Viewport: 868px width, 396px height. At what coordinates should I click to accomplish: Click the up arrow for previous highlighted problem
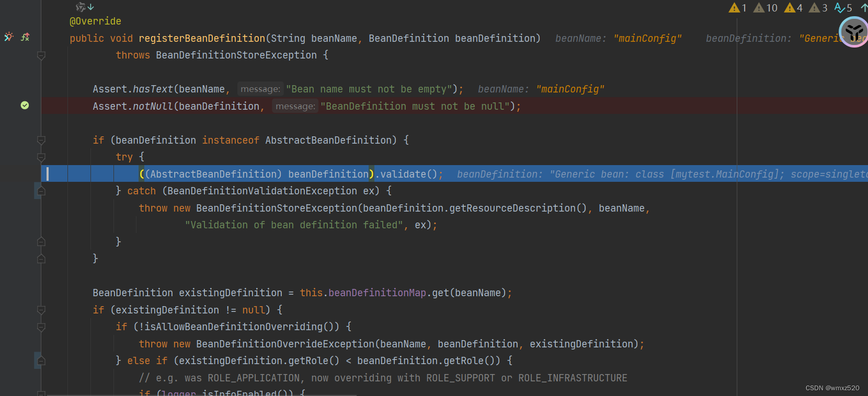[864, 7]
